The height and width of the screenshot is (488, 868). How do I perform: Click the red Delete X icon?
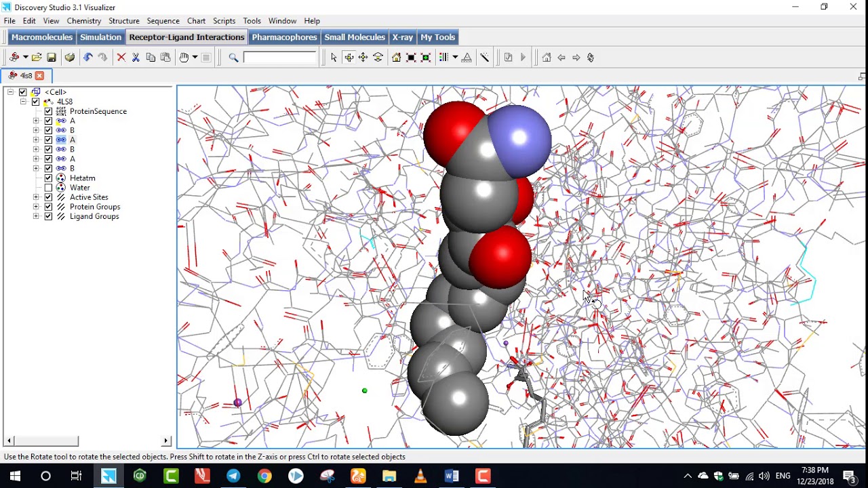(x=121, y=58)
